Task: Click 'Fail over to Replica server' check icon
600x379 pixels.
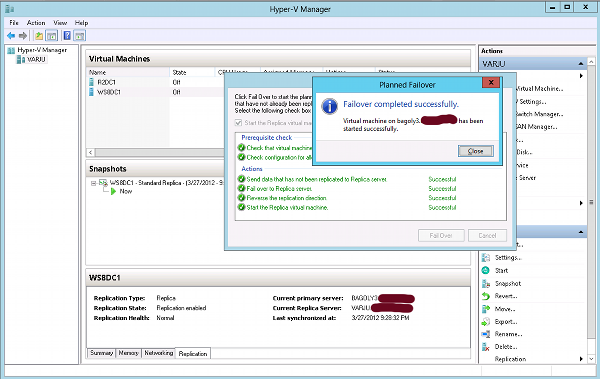Action: point(241,188)
